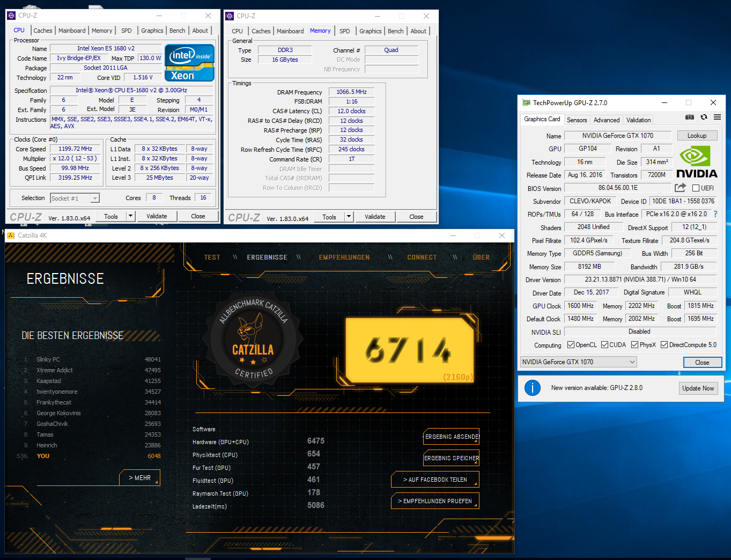731x560 pixels.
Task: Click the Intel Xeon logo in CPU-Z
Action: 189,63
